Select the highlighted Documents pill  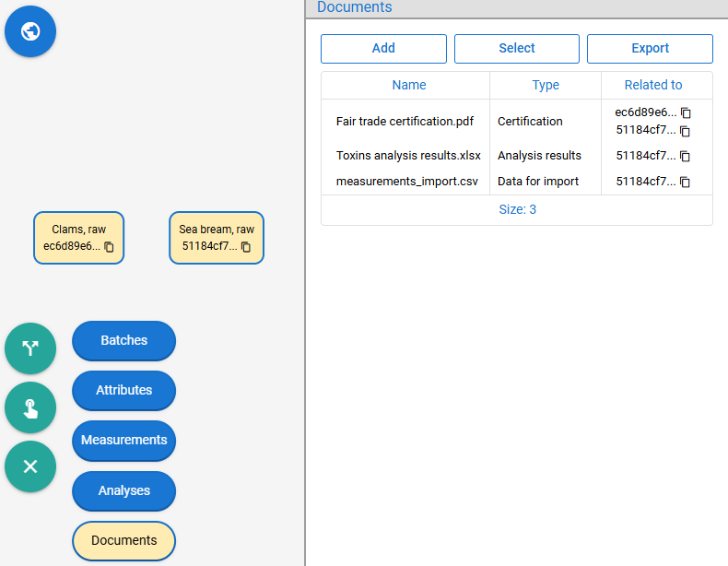click(x=124, y=540)
